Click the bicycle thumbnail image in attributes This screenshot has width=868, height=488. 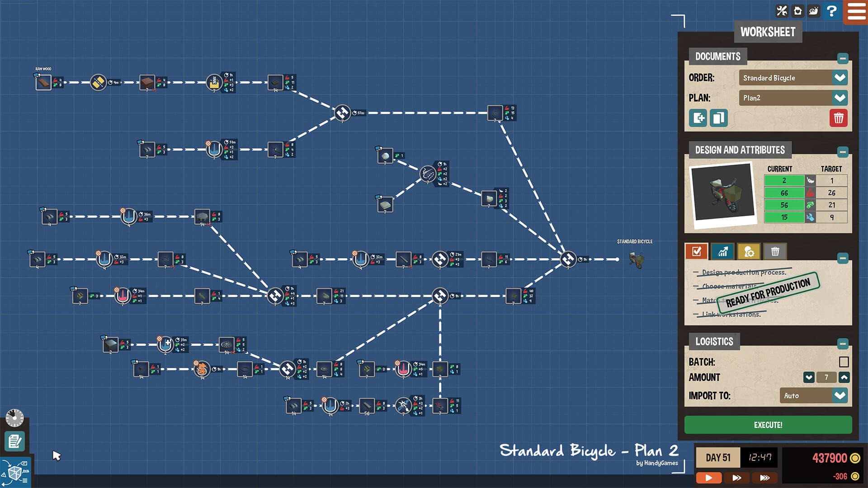722,194
